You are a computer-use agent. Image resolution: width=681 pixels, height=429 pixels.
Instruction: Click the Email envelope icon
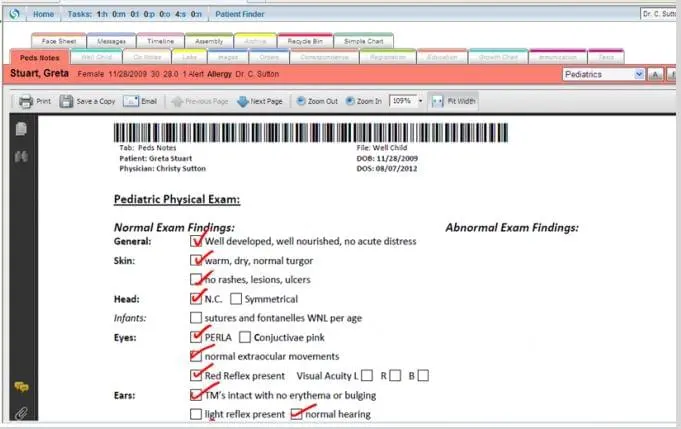click(x=131, y=101)
